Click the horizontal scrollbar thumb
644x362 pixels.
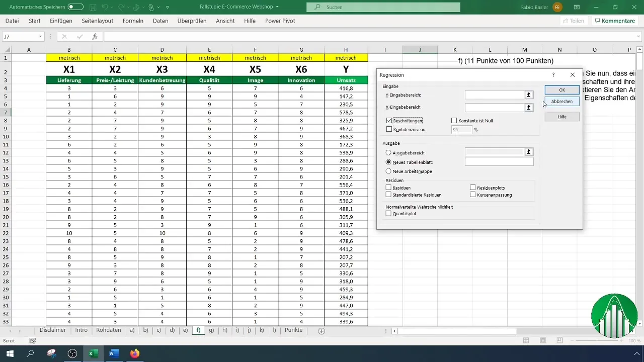457,331
